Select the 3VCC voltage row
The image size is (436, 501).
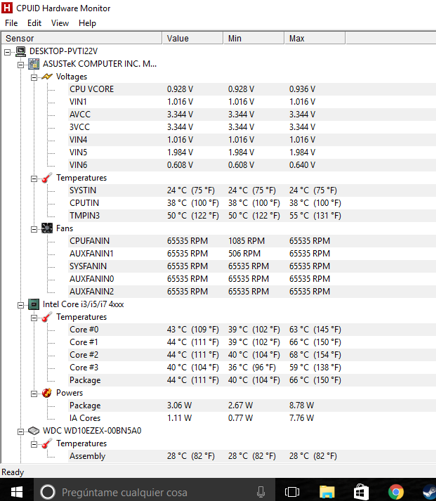252,127
